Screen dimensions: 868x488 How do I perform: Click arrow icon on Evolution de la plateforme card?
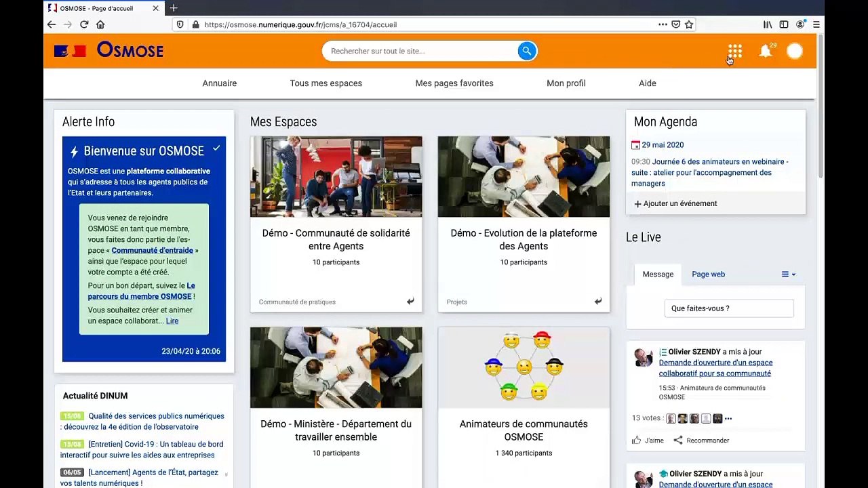click(x=598, y=302)
